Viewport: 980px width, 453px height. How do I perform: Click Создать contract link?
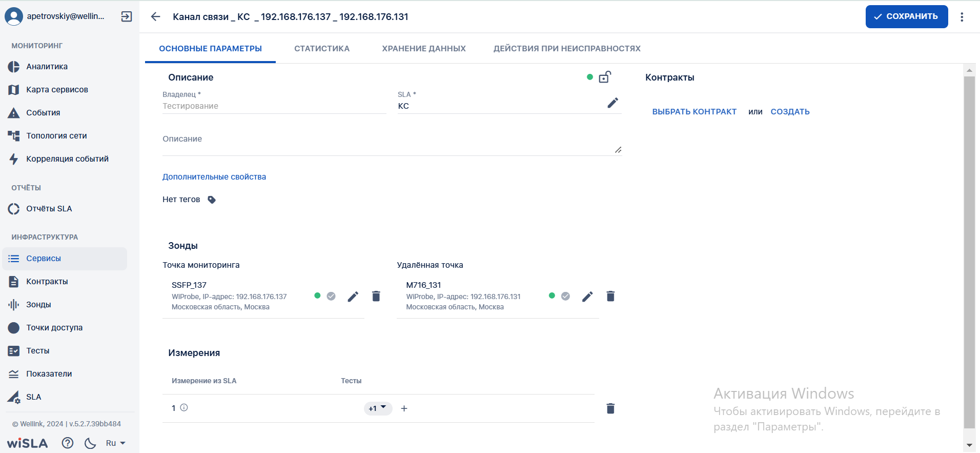[790, 112]
